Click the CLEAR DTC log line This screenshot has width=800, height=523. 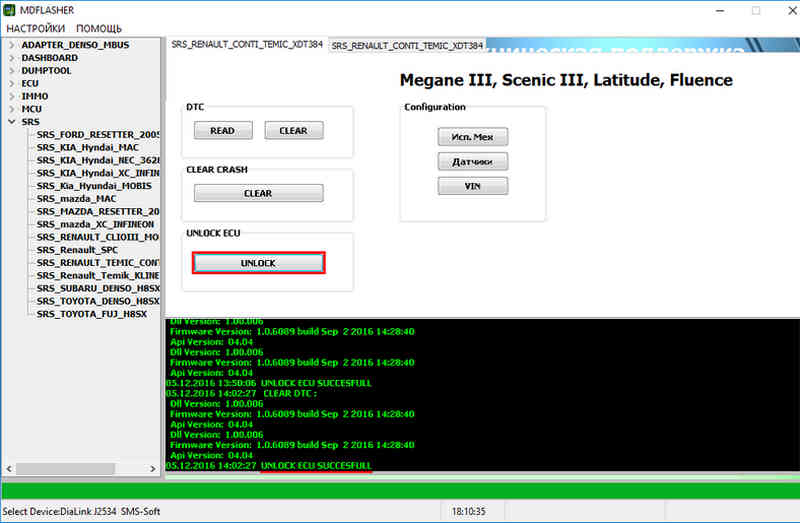(241, 393)
